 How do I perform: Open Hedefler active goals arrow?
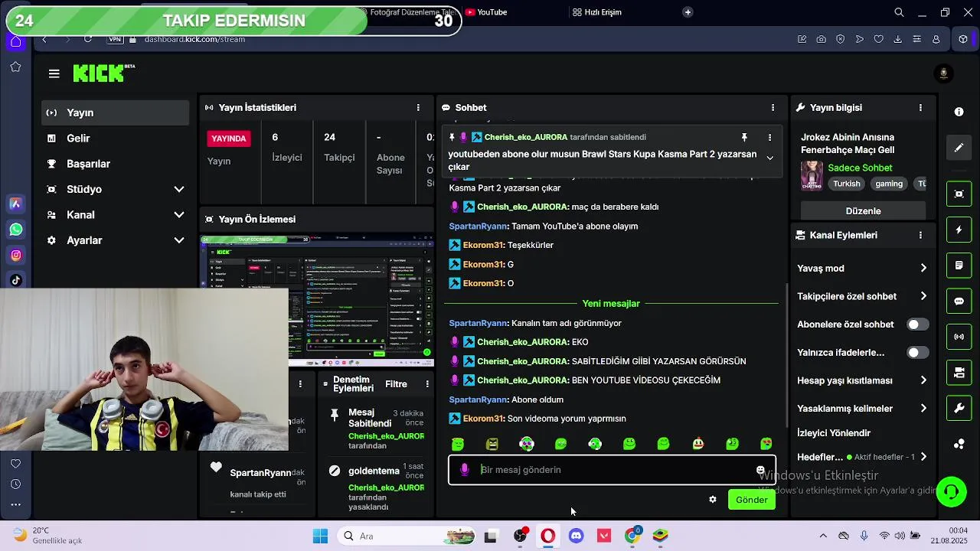coord(923,457)
